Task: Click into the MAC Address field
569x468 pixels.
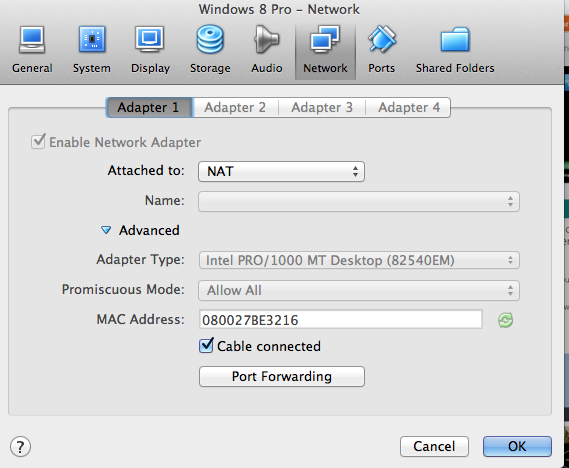Action: point(340,320)
